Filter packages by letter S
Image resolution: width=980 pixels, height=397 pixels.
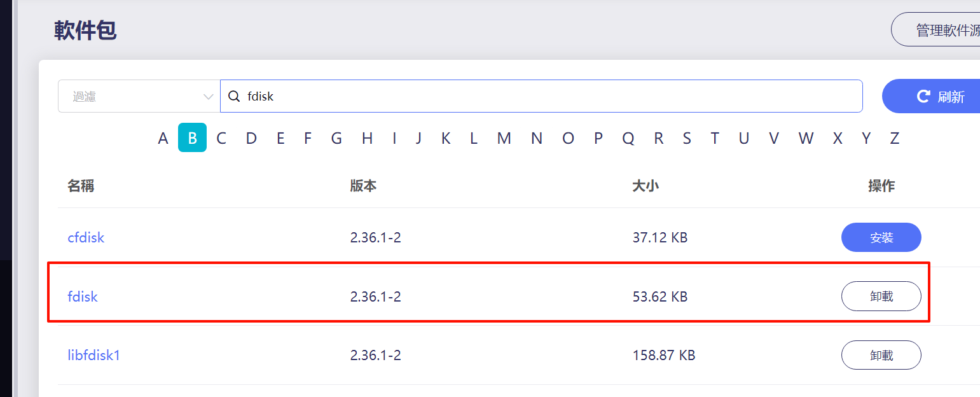(x=687, y=138)
